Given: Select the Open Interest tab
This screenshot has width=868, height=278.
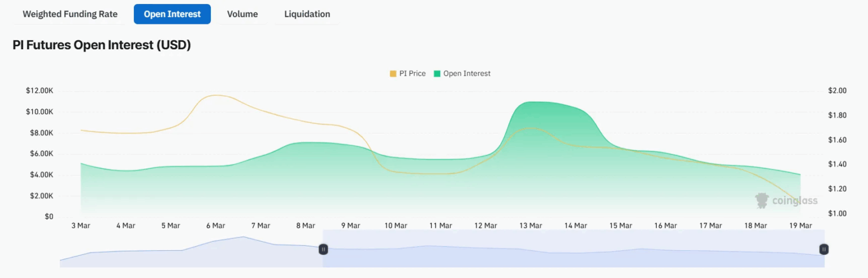Looking at the screenshot, I should coord(172,14).
